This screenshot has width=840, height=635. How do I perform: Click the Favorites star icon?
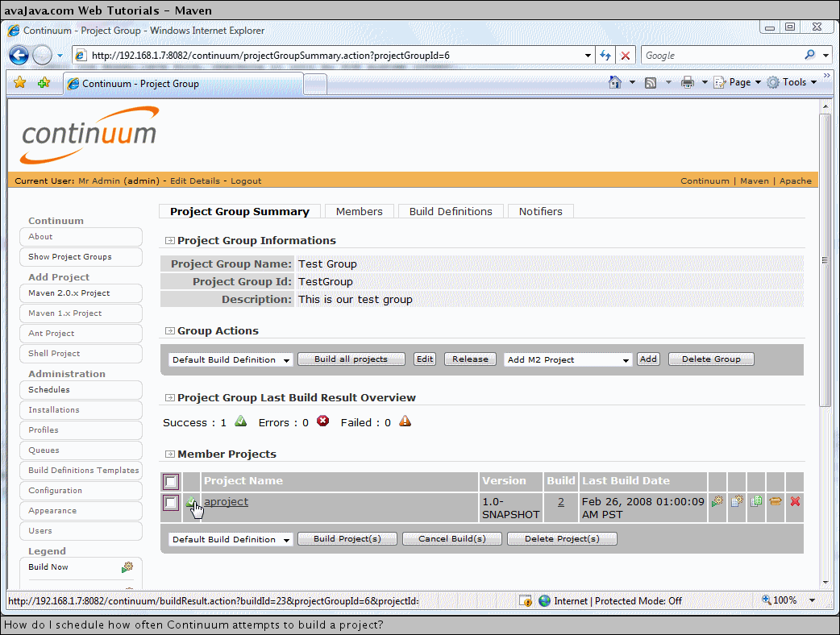click(20, 82)
